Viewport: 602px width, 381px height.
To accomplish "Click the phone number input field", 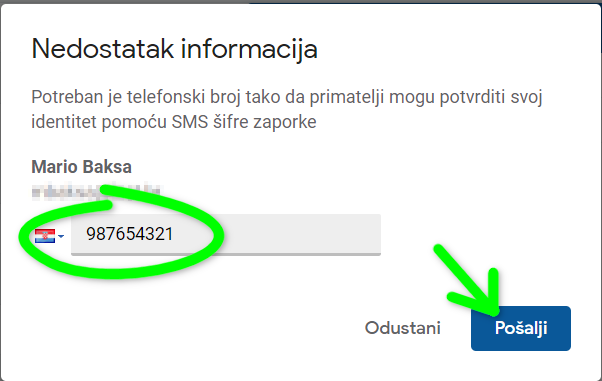I will click(226, 234).
